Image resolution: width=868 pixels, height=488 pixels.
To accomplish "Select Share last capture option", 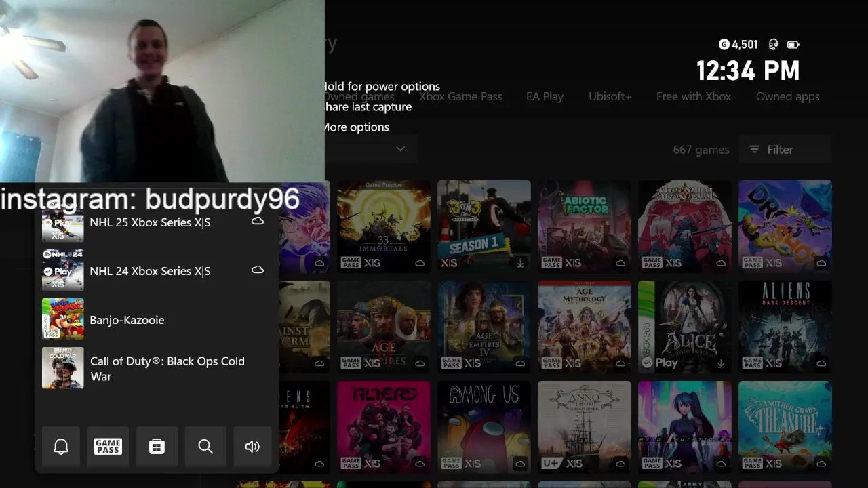I will (x=367, y=106).
